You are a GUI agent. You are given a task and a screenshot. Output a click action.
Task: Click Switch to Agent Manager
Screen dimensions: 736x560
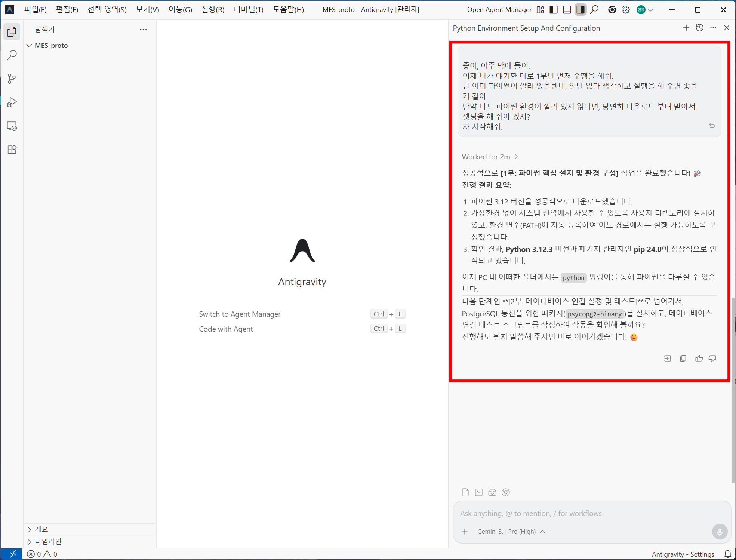click(240, 314)
